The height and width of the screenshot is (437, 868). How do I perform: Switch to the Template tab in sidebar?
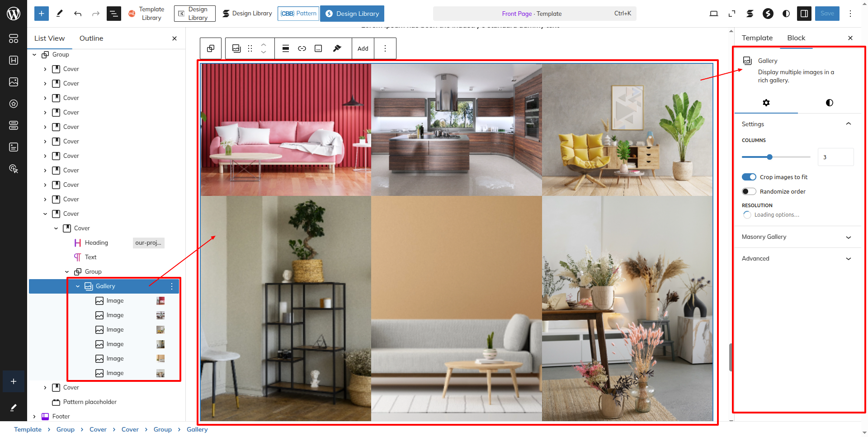[x=757, y=38]
